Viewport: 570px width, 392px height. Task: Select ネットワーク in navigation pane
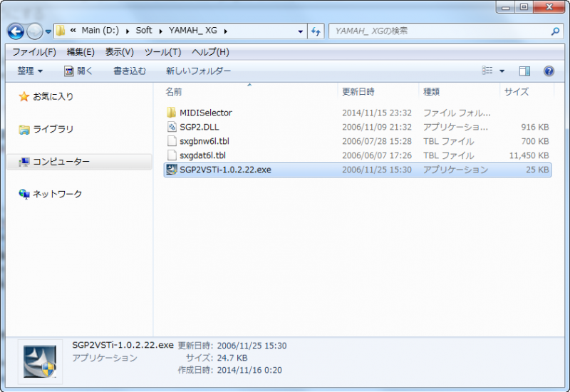click(x=58, y=194)
